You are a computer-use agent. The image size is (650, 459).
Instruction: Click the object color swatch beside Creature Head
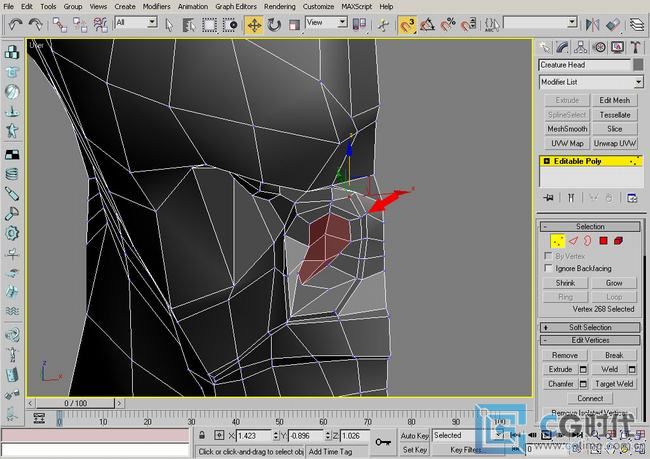638,65
